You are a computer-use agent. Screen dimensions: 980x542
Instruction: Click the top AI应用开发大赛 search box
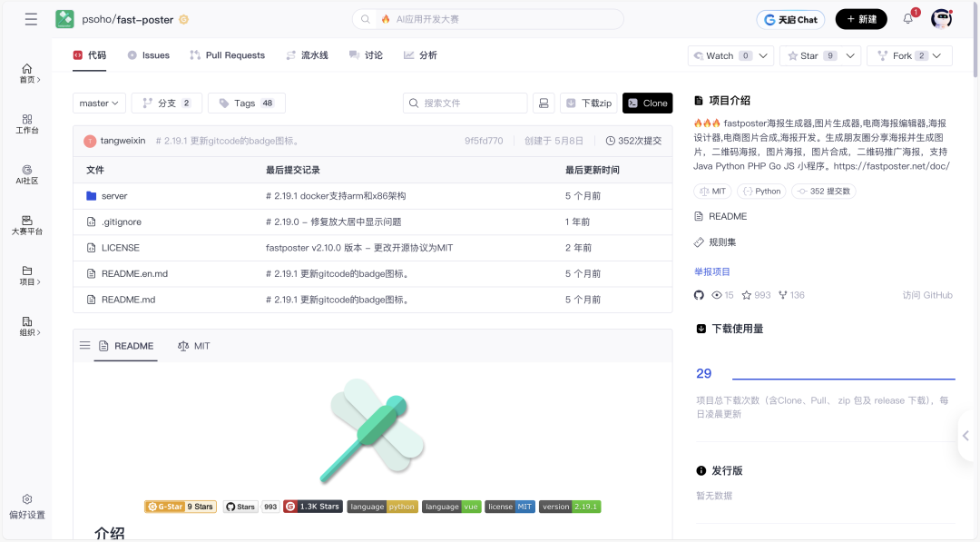pos(488,19)
